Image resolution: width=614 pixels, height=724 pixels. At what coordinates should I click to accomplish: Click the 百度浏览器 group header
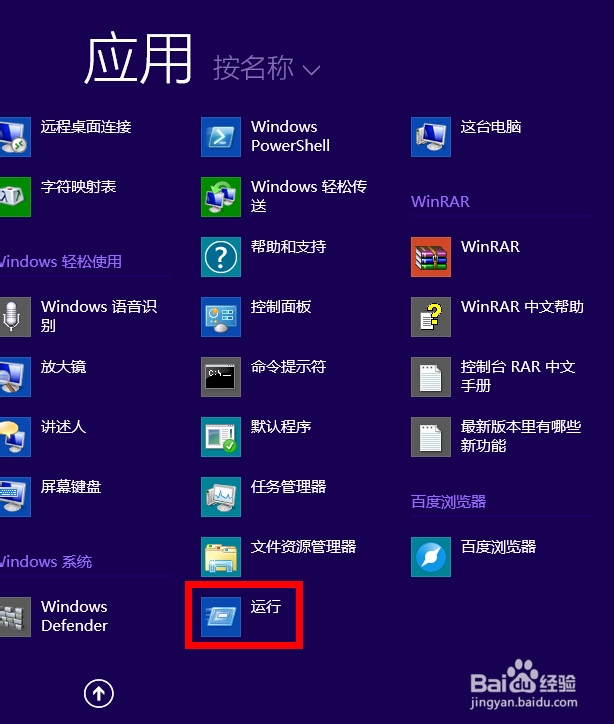(x=448, y=501)
